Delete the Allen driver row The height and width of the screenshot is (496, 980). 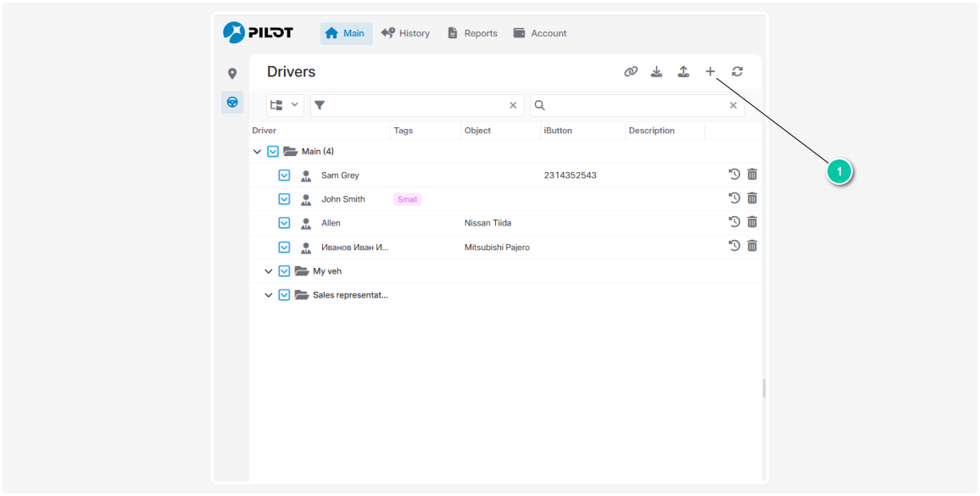(x=752, y=222)
